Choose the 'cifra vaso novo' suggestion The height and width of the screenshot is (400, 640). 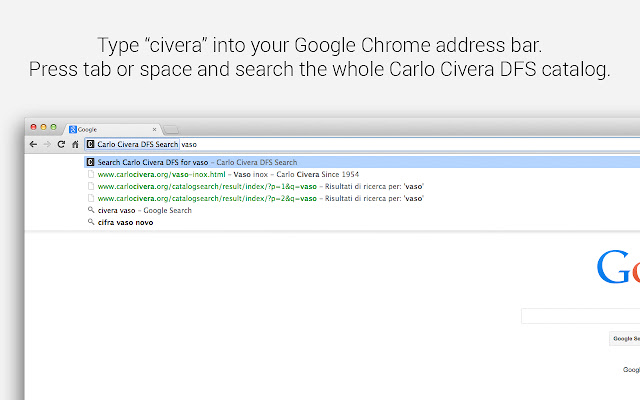pos(125,222)
